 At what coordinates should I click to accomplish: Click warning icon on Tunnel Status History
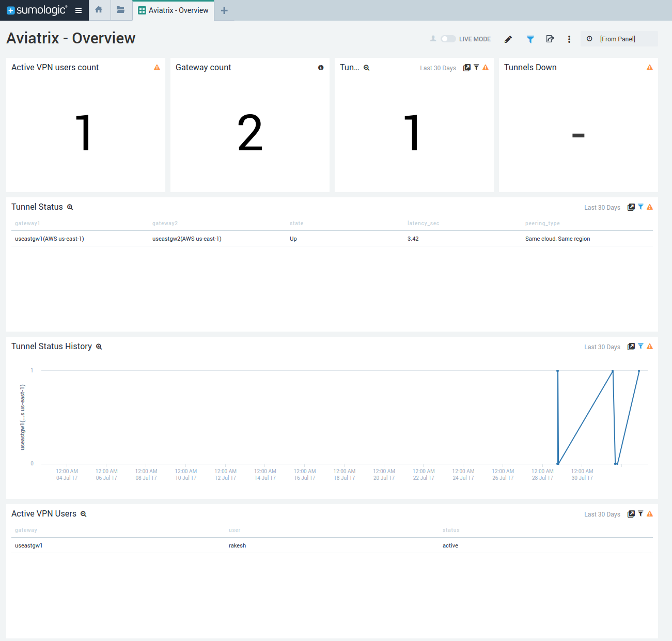click(x=650, y=347)
